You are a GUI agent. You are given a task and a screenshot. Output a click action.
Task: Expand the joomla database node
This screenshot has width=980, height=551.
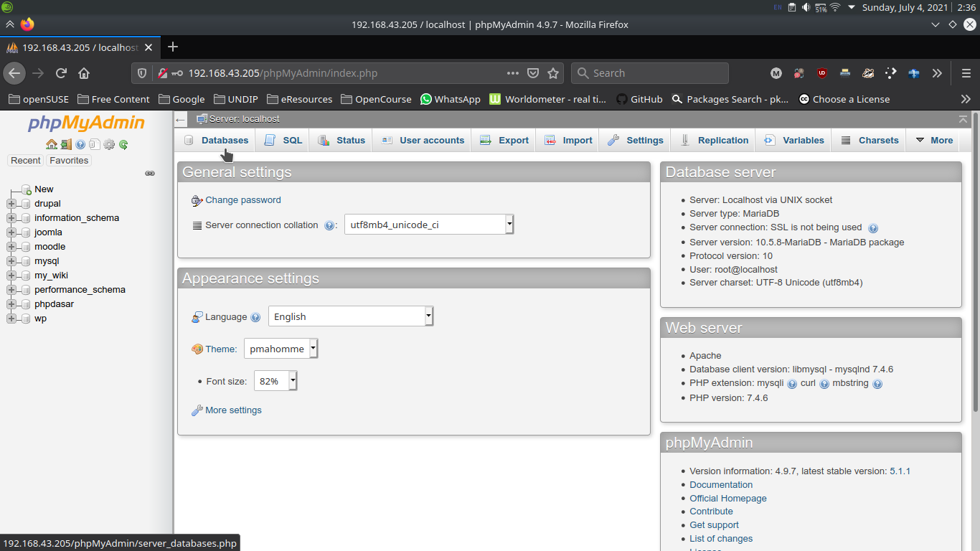(11, 232)
